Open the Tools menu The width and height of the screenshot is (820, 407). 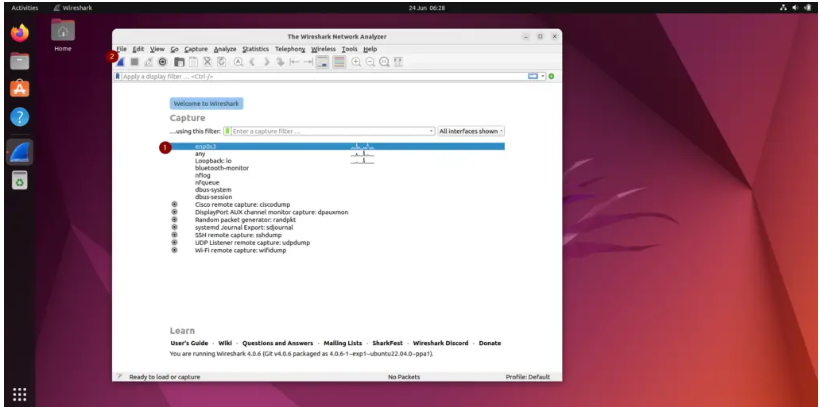[x=350, y=49]
